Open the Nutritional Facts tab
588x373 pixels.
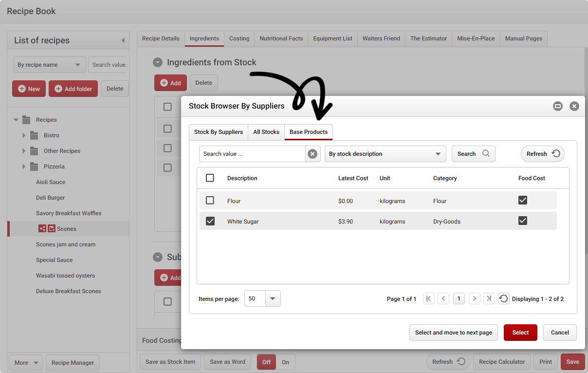pyautogui.click(x=281, y=38)
